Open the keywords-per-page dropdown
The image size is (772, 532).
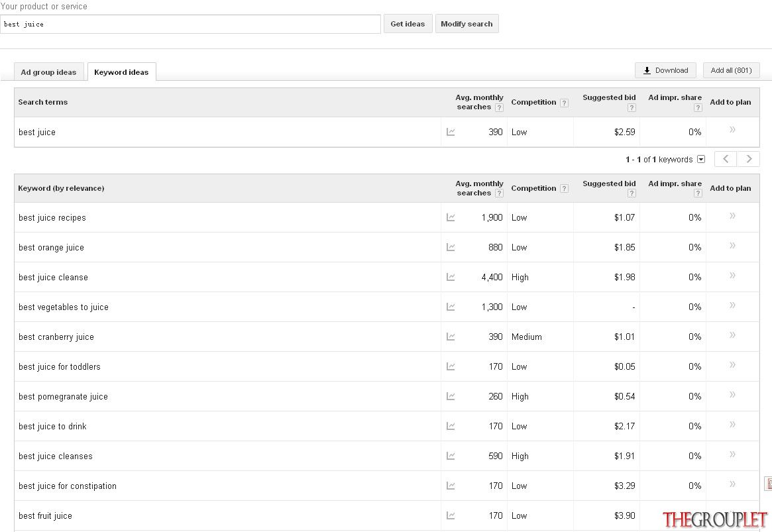[702, 159]
